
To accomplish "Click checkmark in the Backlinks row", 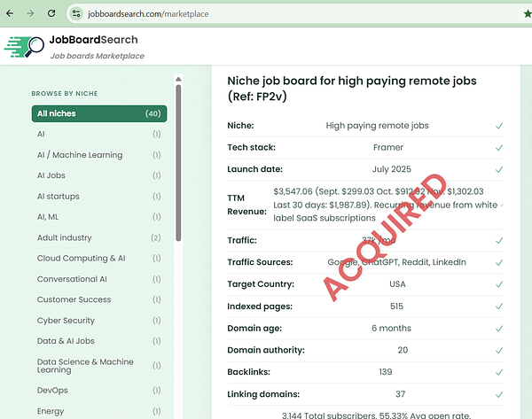I will 499,372.
